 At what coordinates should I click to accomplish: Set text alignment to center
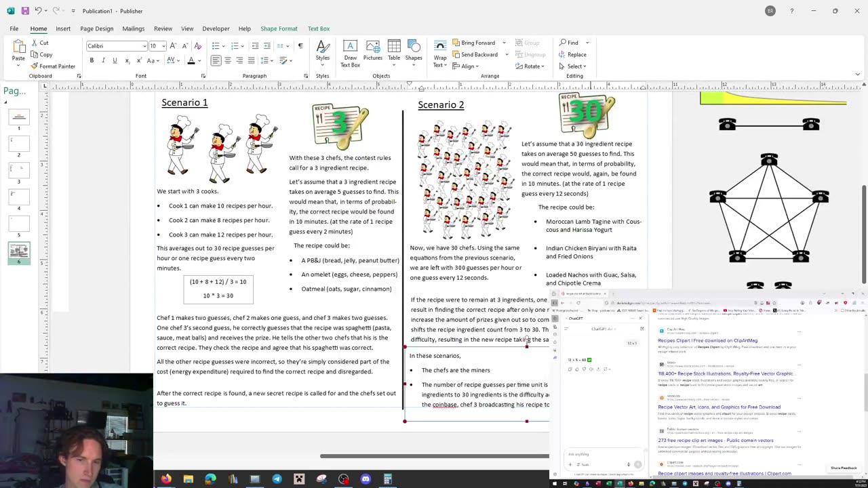click(x=227, y=61)
